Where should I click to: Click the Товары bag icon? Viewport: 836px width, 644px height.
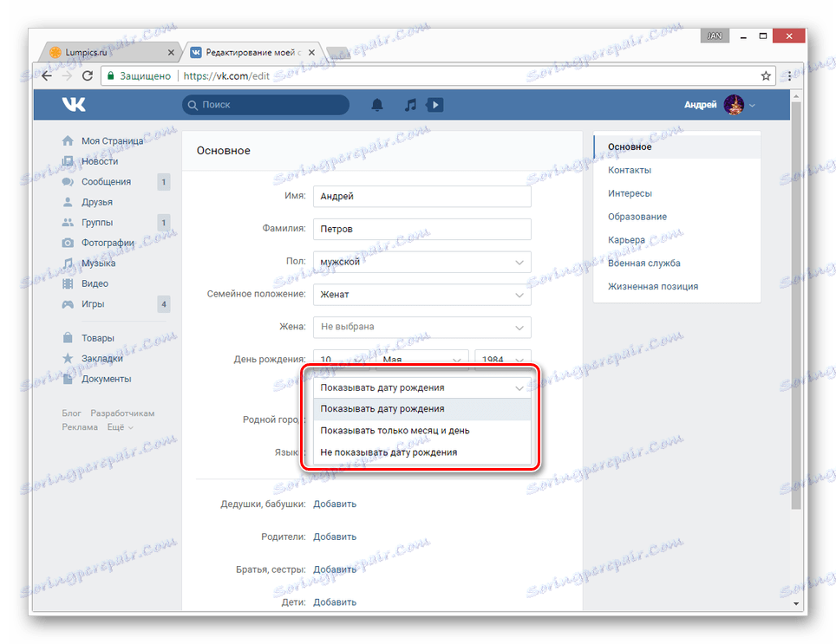[68, 338]
